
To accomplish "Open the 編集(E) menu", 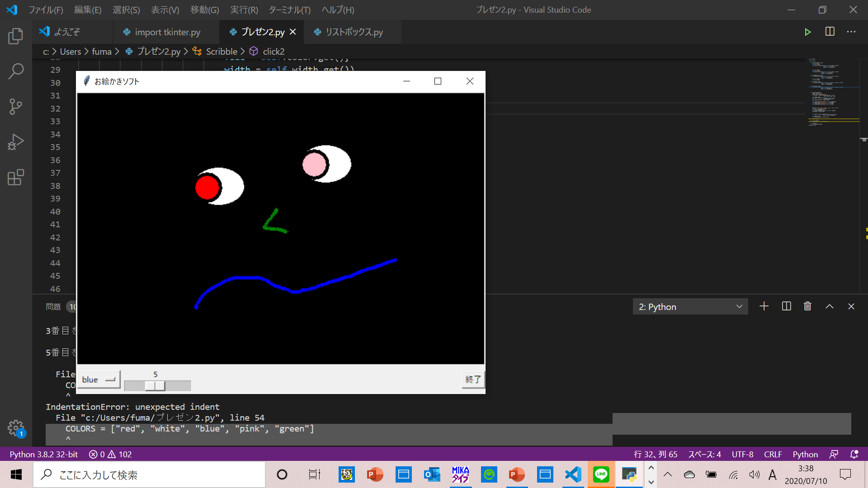I will 88,9.
